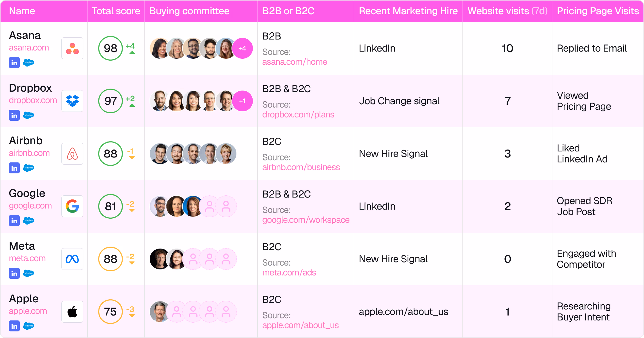644x338 pixels.
Task: Click the Salesforce icon under Meta
Action: click(x=29, y=273)
